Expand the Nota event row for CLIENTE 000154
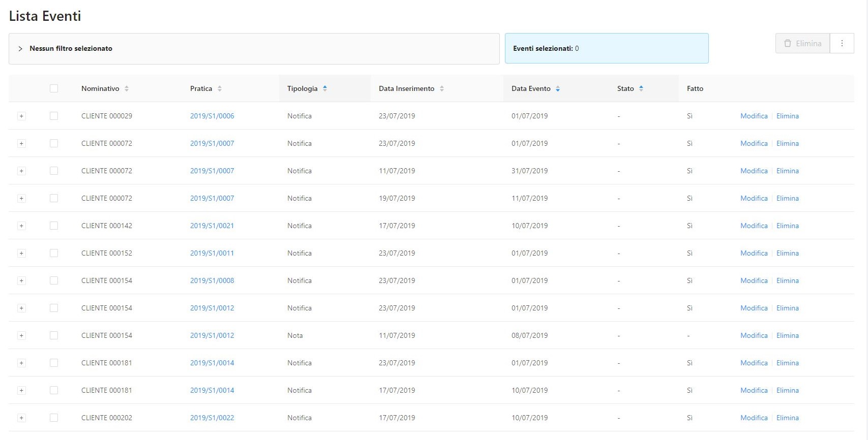Viewport: 868px width, 440px height. coord(21,335)
